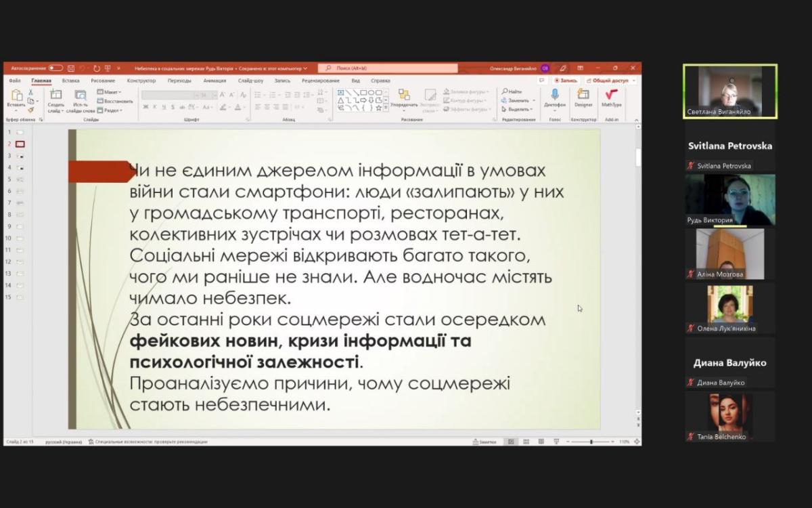This screenshot has height=508, width=812.
Task: Click Найти to search the slides
Action: point(513,91)
